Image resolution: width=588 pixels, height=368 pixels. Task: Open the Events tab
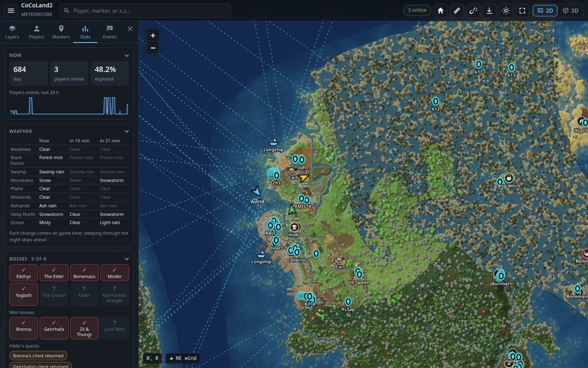[x=110, y=32]
